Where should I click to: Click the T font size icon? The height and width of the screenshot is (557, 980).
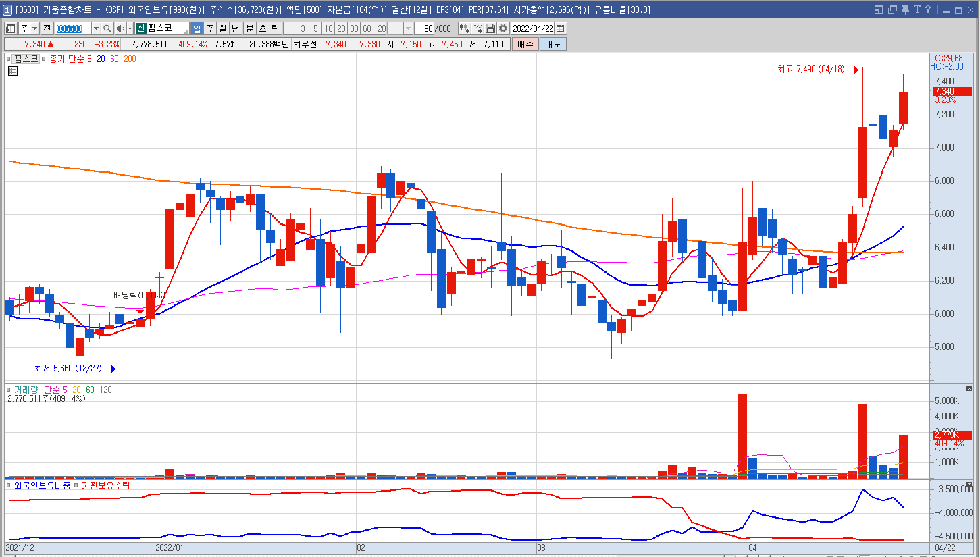tap(917, 9)
